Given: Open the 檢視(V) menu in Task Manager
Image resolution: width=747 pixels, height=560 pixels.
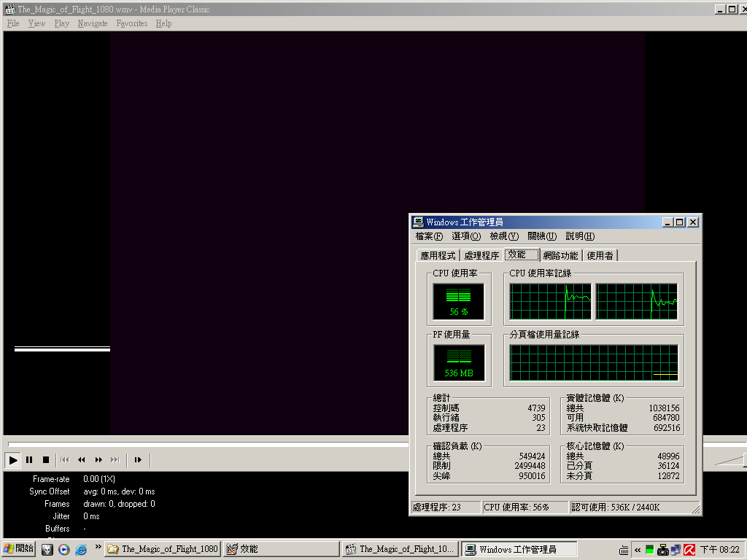Looking at the screenshot, I should click(503, 236).
